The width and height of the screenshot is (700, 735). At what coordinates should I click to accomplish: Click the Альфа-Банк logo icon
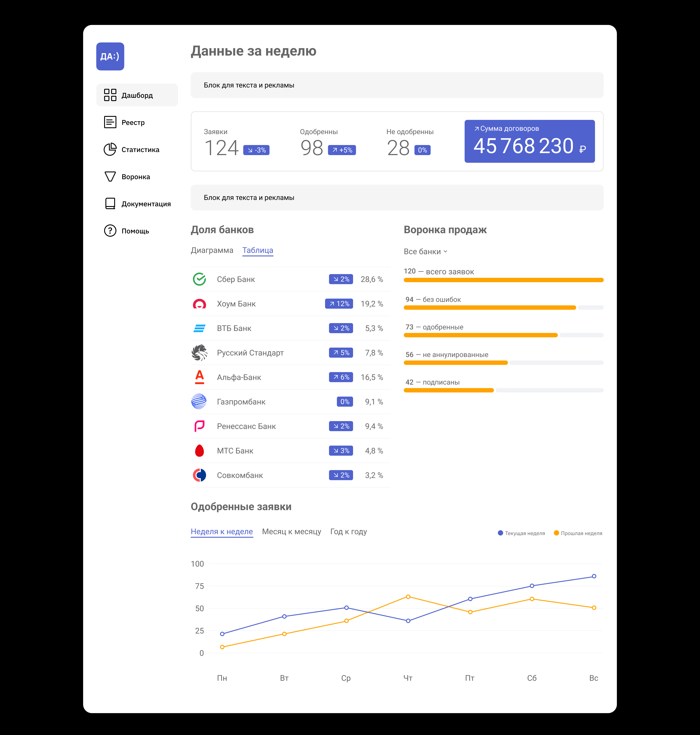pos(200,377)
